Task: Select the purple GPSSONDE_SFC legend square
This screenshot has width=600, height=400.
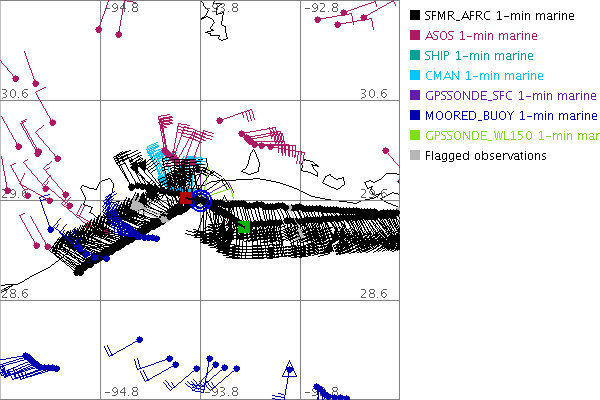Action: (x=414, y=95)
